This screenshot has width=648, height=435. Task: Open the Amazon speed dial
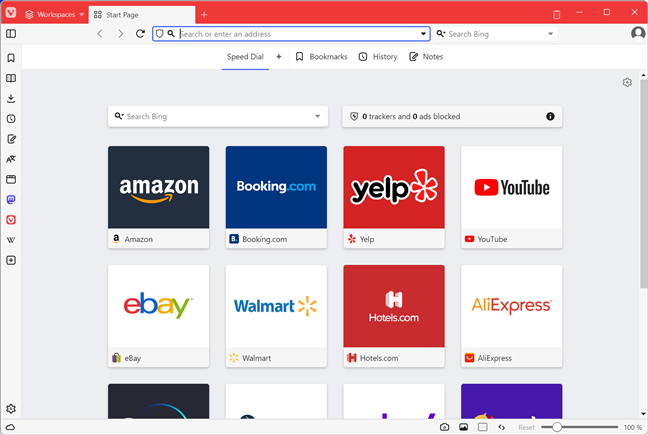[x=159, y=197]
